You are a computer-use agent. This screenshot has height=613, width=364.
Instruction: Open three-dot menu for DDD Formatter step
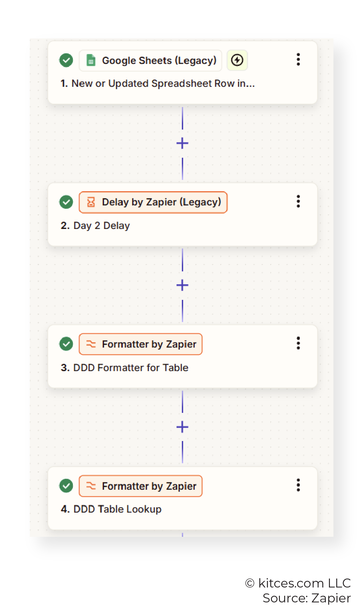[x=298, y=343]
